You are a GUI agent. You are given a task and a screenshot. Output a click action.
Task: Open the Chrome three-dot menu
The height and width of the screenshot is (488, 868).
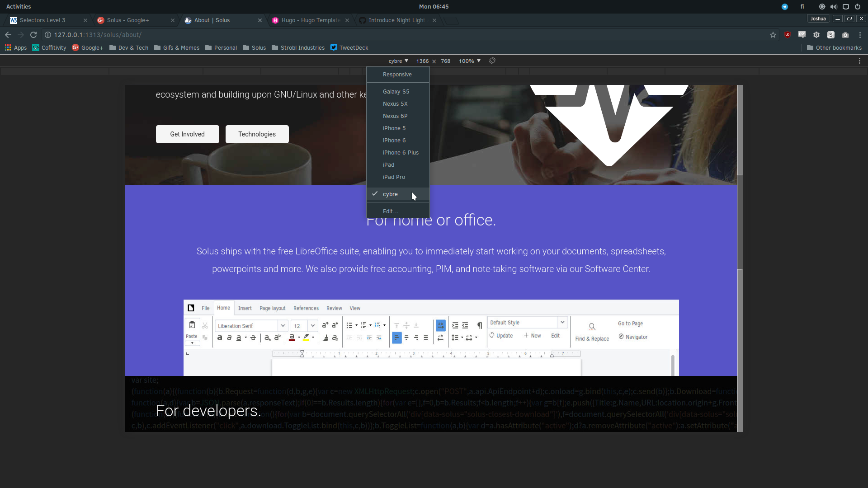click(860, 35)
